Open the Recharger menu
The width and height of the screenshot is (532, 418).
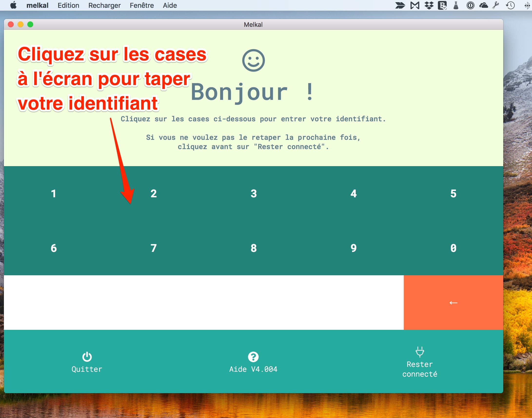tap(104, 5)
